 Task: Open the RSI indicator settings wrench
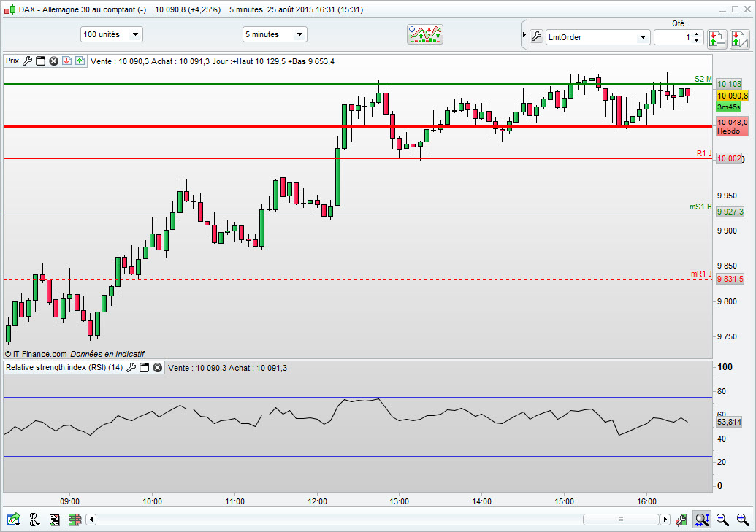tap(131, 368)
